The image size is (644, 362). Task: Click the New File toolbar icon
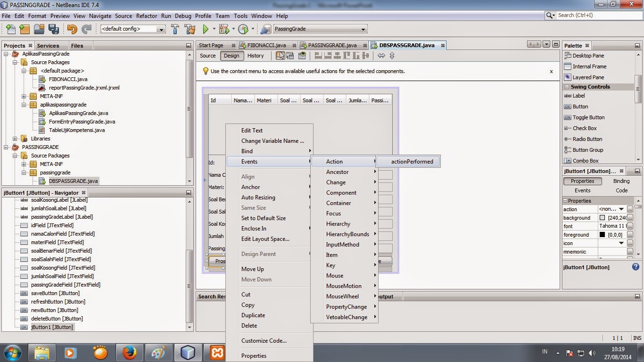click(x=10, y=29)
